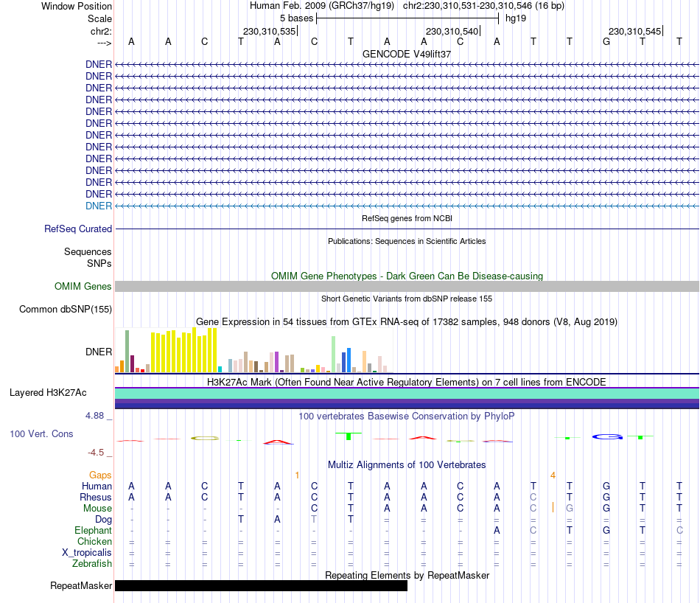Click the DNER label beside GTEx chart
The image size is (700, 603).
[x=99, y=352]
